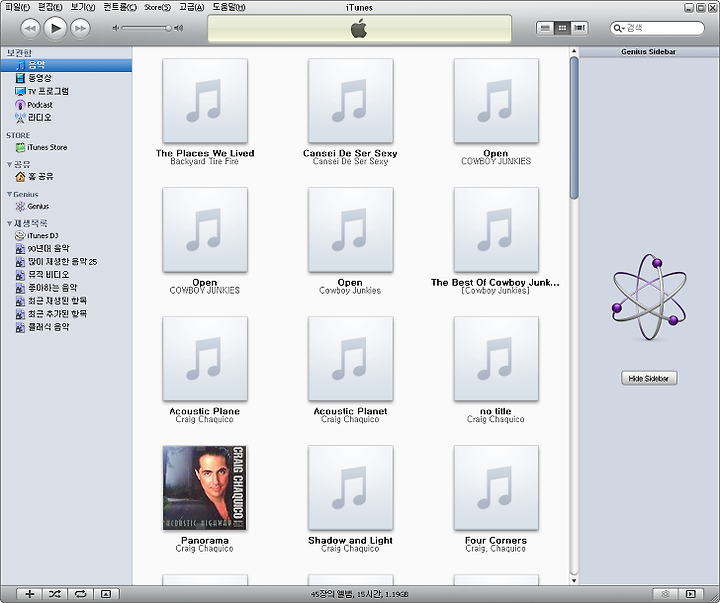Collapse the Genius sidebar section
The width and height of the screenshot is (720, 603).
coord(9,194)
